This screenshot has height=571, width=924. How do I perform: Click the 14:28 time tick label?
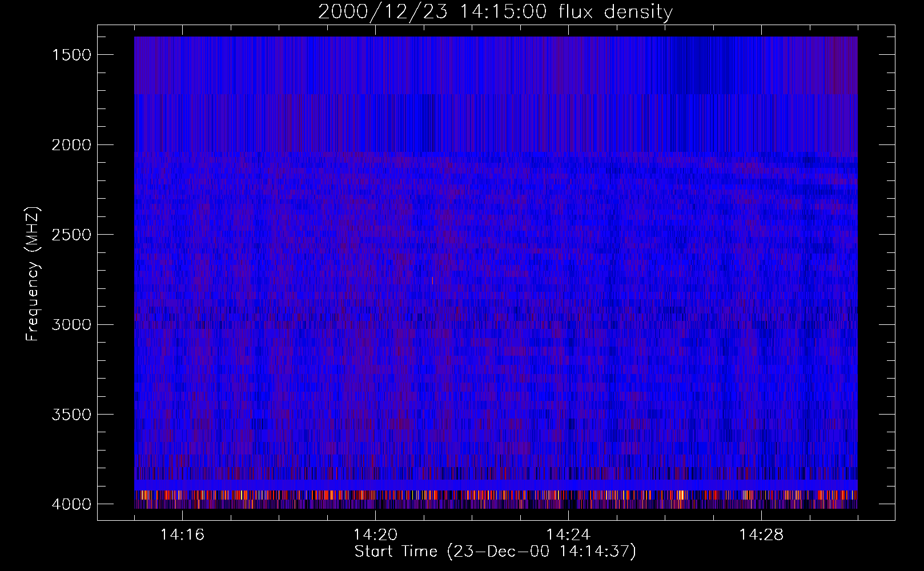761,535
